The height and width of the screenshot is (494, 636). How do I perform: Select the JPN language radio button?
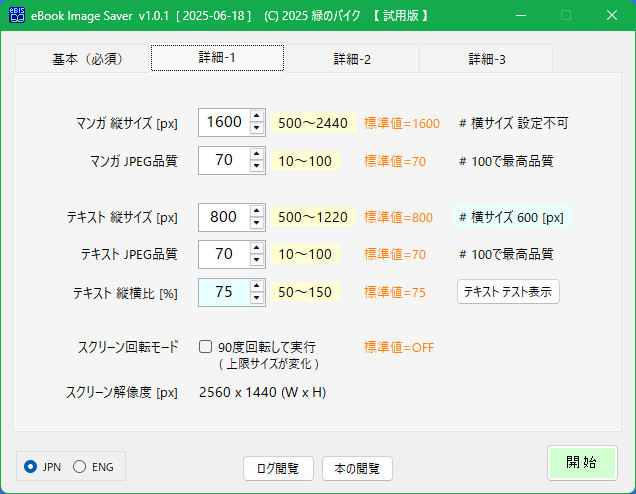30,467
